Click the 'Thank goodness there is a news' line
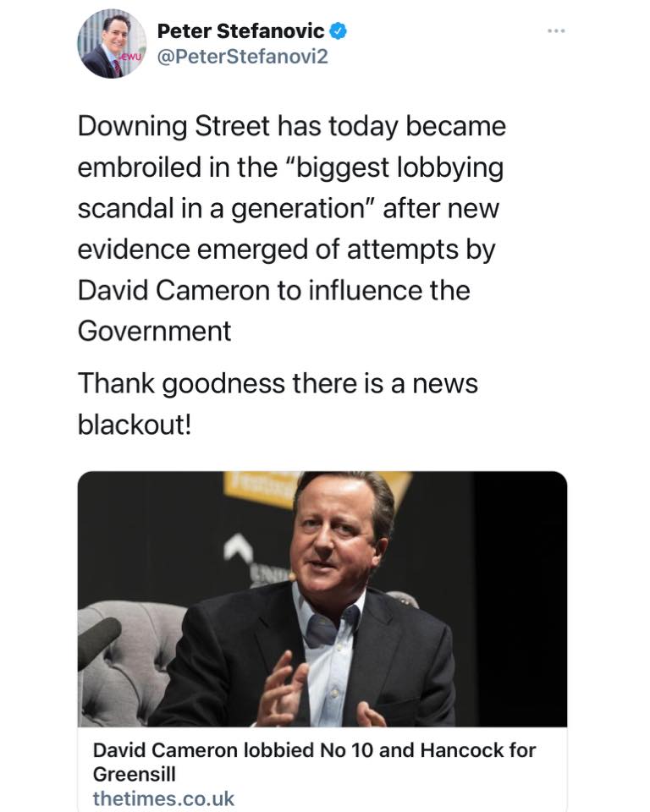Screen dimensions: 650x812 (278, 382)
